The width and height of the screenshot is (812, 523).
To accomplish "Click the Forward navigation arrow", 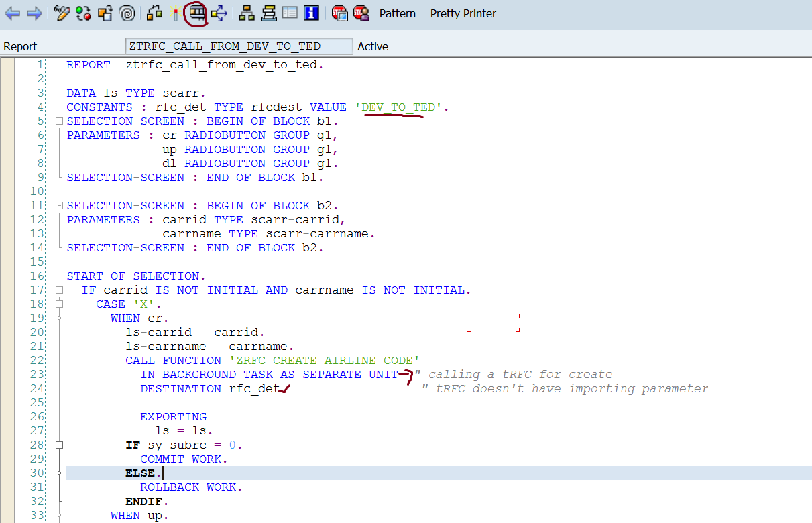I will point(34,13).
